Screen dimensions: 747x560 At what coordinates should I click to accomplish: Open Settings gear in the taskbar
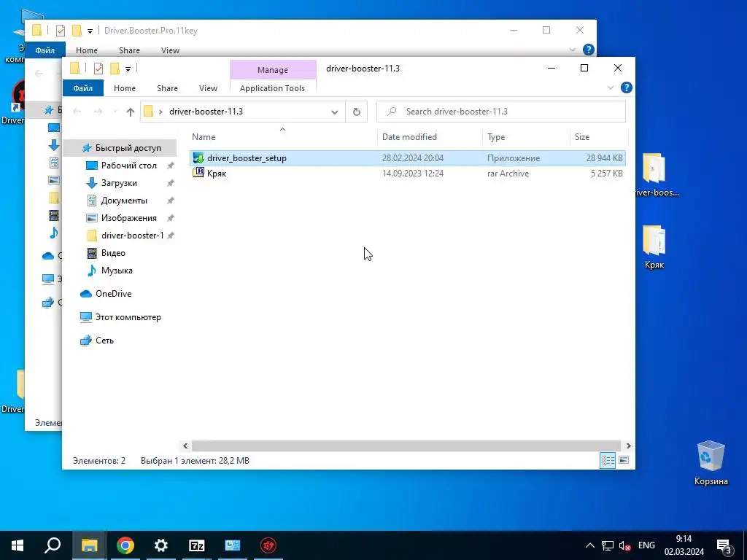[161, 545]
